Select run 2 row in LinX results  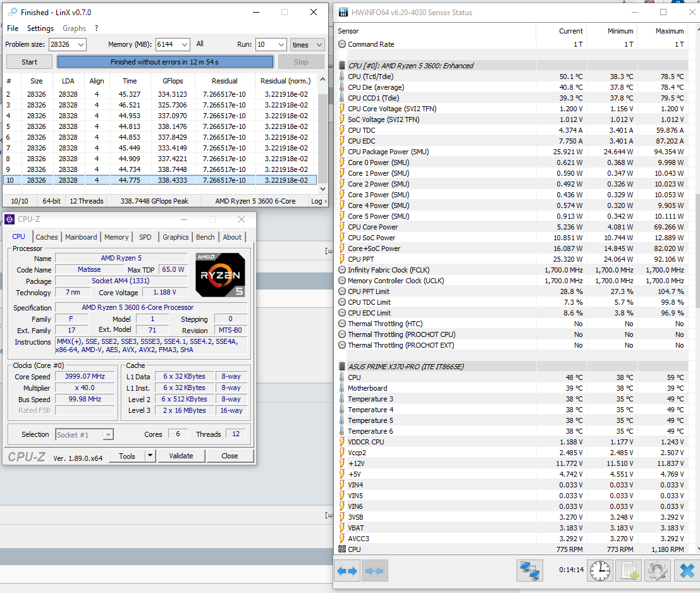(160, 94)
